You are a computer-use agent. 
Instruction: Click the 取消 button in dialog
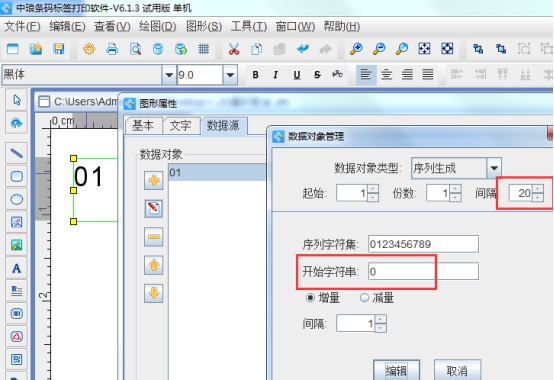point(457,370)
